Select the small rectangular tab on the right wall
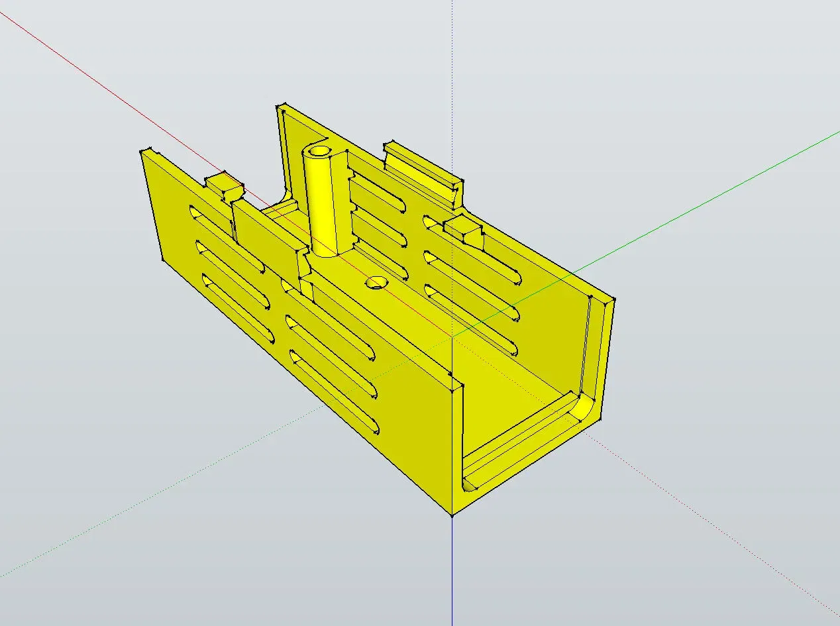Image resolution: width=840 pixels, height=626 pixels. click(464, 229)
